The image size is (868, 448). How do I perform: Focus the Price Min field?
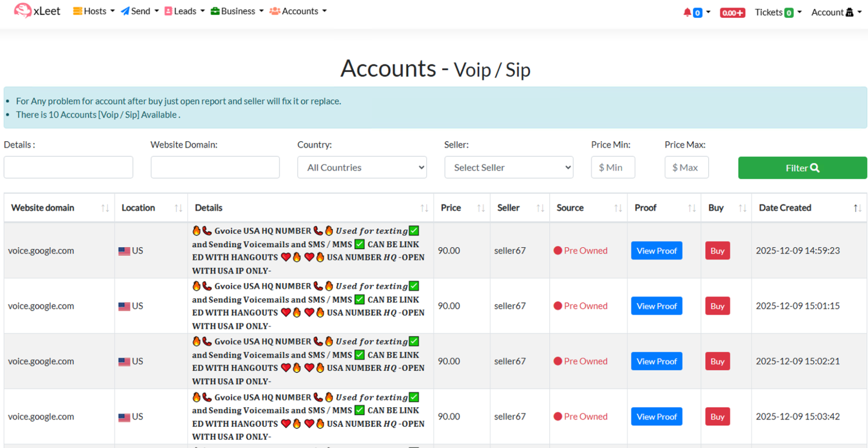point(613,167)
